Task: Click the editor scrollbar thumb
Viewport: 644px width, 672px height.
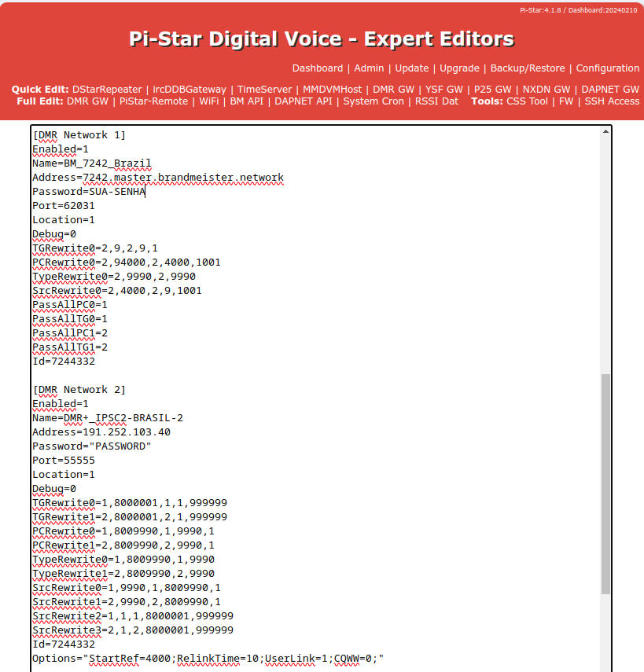Action: pyautogui.click(x=605, y=483)
